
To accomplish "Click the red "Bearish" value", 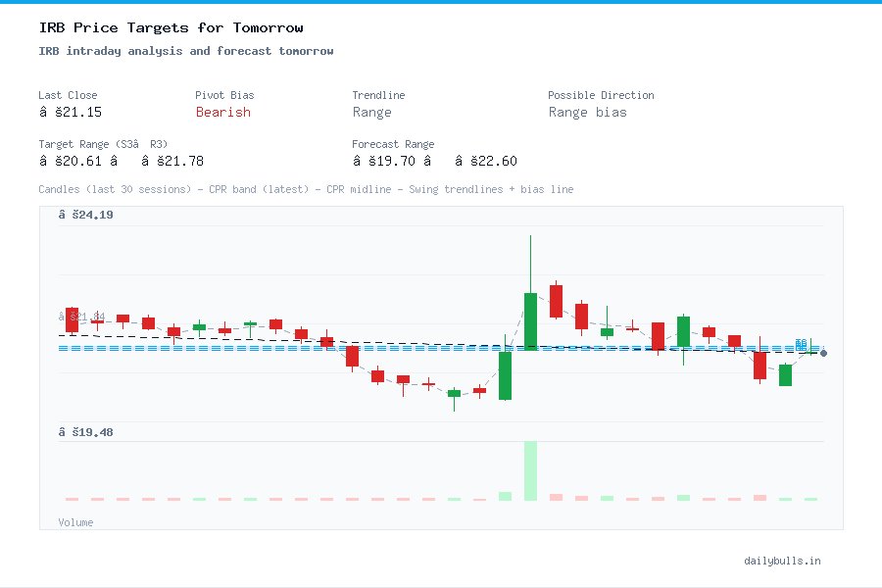I will click(x=223, y=112).
